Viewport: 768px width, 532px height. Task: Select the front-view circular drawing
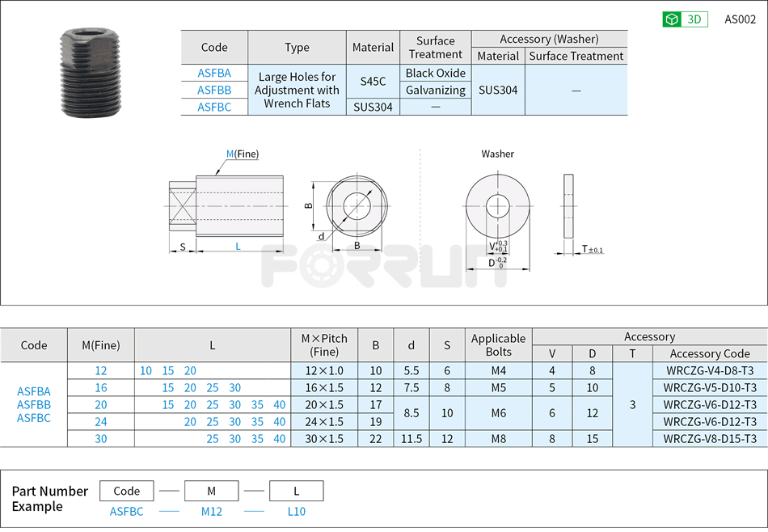356,204
